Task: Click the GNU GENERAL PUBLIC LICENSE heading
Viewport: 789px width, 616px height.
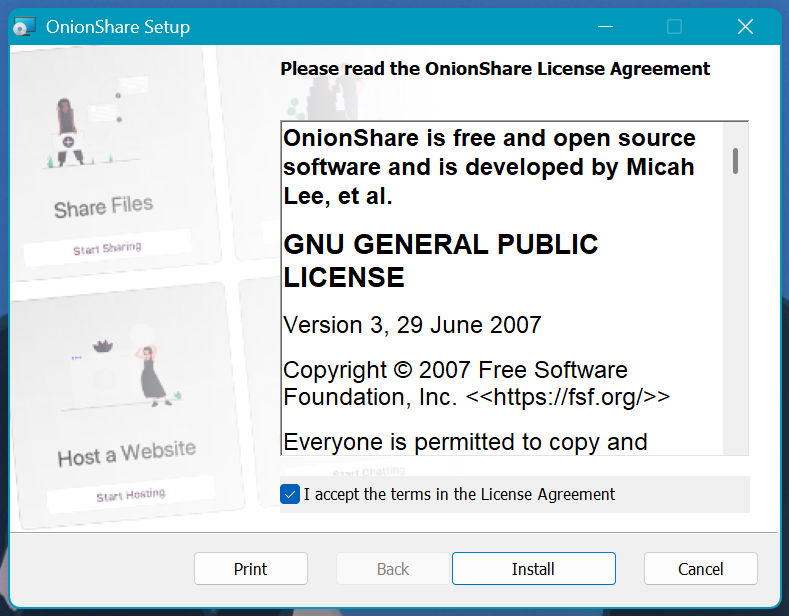Action: (440, 260)
